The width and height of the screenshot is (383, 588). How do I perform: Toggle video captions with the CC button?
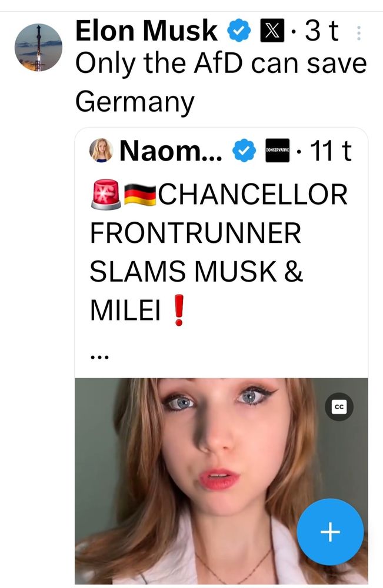point(339,406)
